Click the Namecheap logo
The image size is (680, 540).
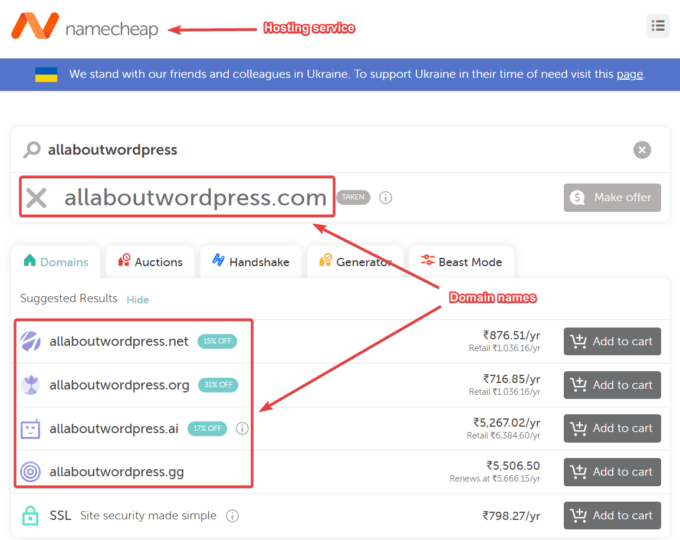[85, 27]
